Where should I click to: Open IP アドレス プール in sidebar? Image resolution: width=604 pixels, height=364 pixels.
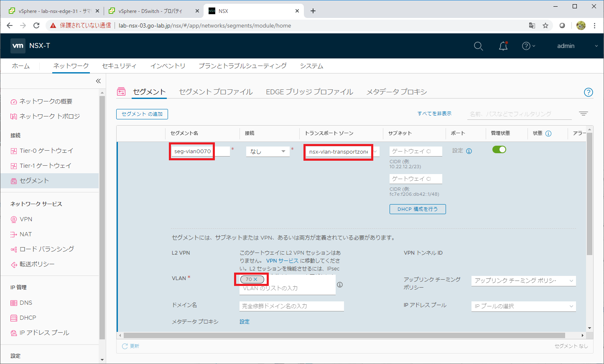[44, 333]
